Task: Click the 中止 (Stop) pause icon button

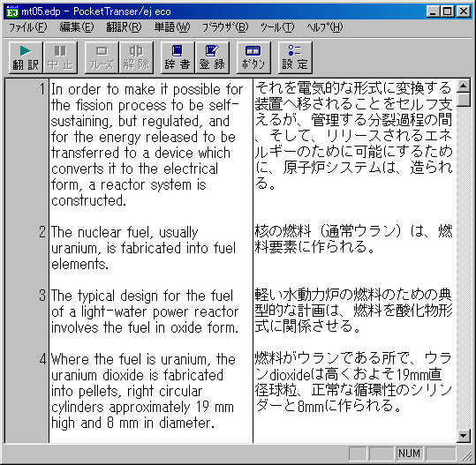Action: click(60, 57)
